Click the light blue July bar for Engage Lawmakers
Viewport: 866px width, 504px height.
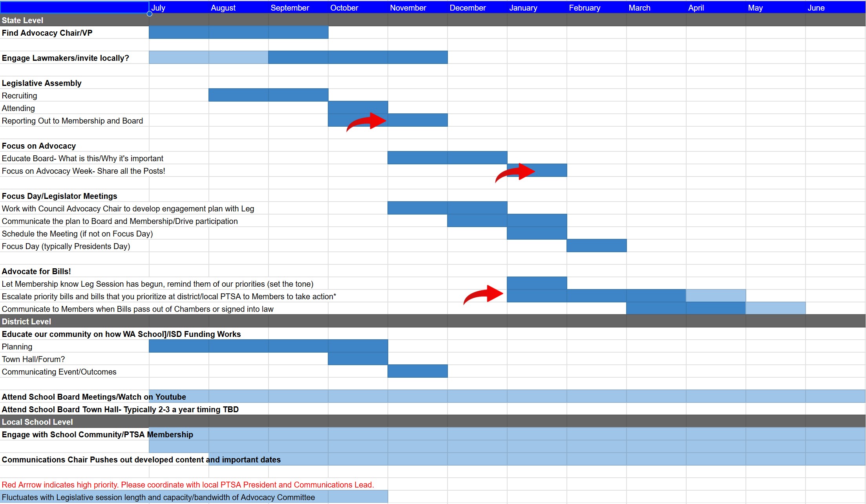(179, 57)
